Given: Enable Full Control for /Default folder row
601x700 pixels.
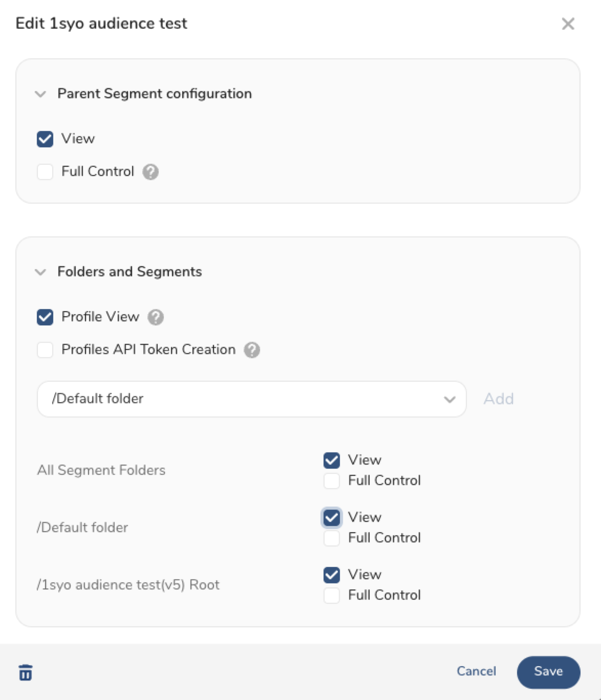Looking at the screenshot, I should [332, 538].
